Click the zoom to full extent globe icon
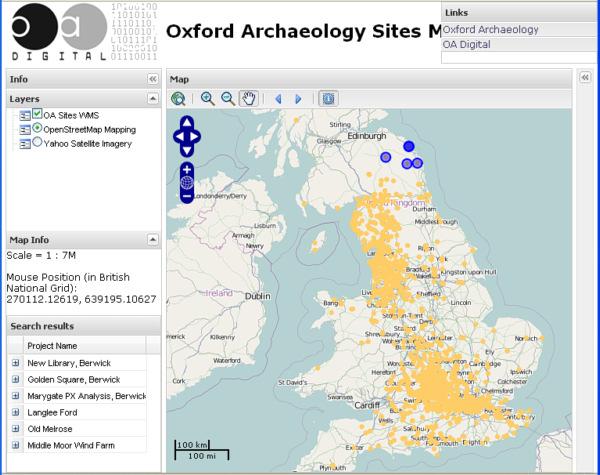 [178, 99]
